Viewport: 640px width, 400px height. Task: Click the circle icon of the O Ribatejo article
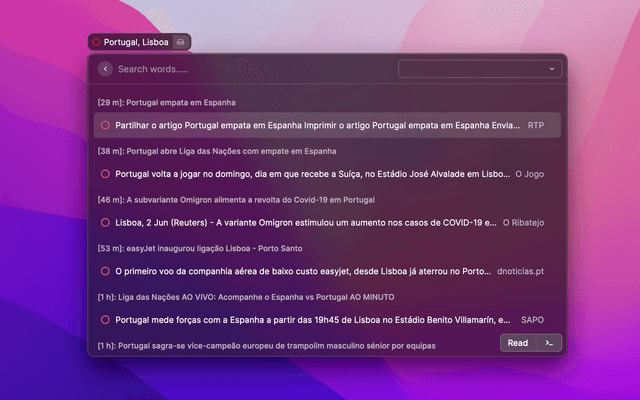[x=105, y=222]
